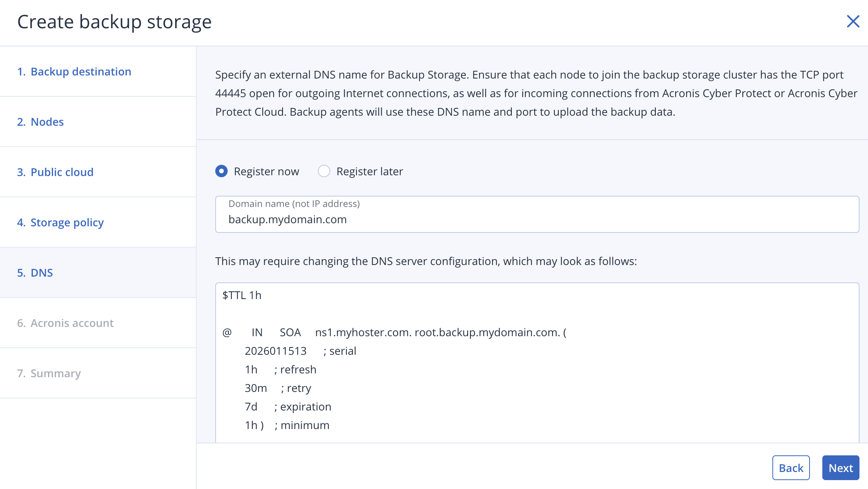The height and width of the screenshot is (489, 868).
Task: Go to the Backup destination step
Action: (81, 72)
